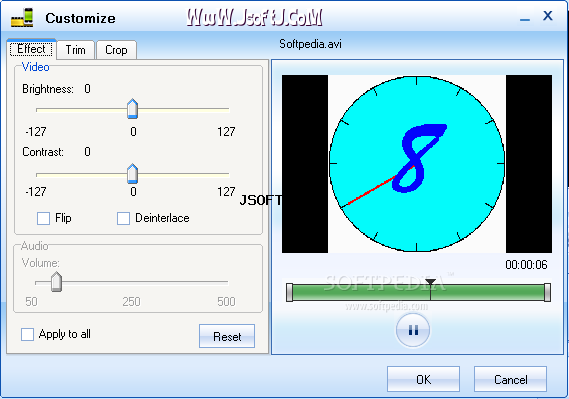
Task: Minimize the Customize window
Action: click(x=525, y=17)
